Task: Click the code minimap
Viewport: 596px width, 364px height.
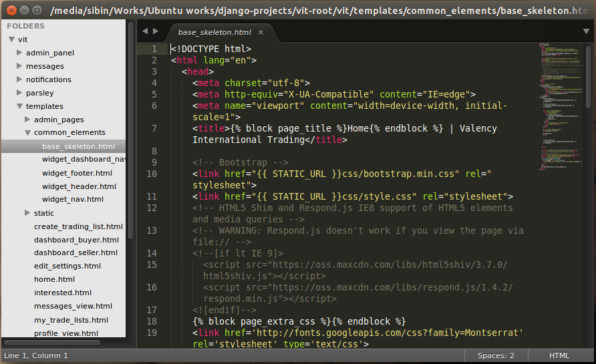Action: [x=561, y=106]
